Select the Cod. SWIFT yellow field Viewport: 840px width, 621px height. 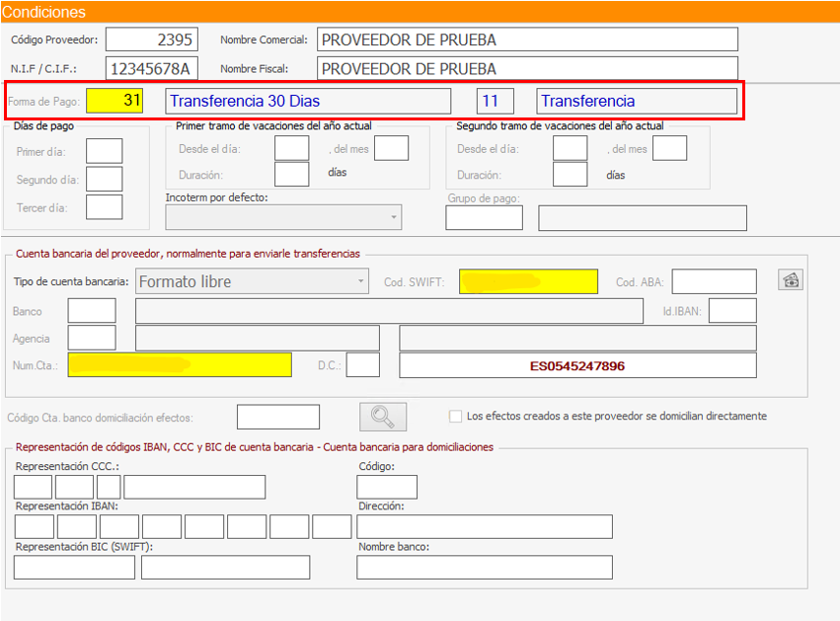click(x=528, y=281)
